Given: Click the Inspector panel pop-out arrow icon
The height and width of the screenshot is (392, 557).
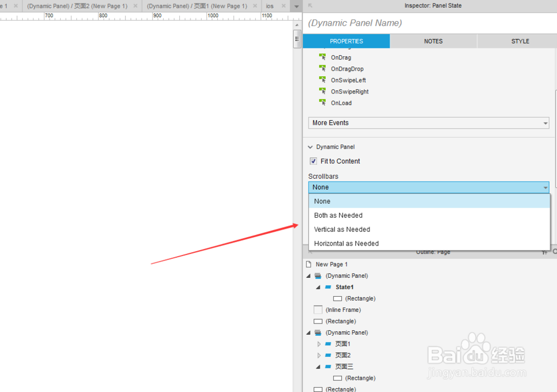Looking at the screenshot, I should [310, 6].
